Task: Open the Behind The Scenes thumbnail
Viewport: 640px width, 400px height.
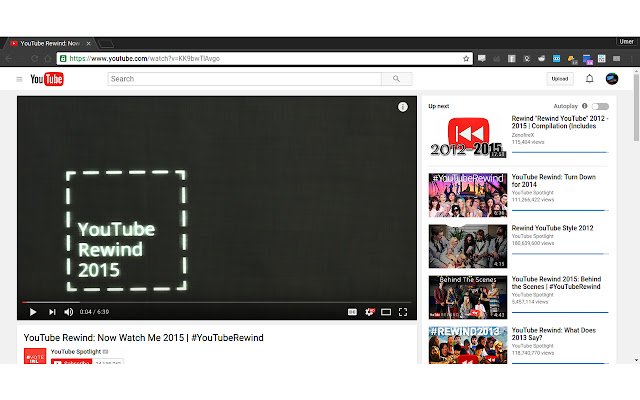Action: pyautogui.click(x=468, y=297)
